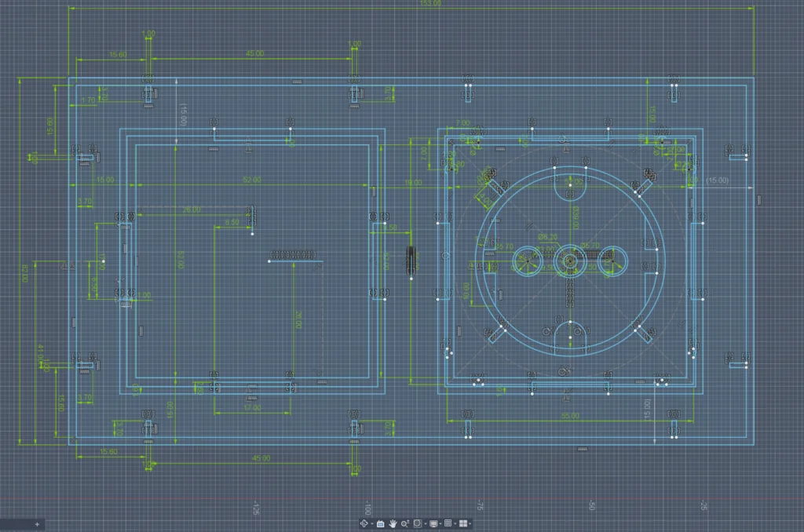Click the Grid and Snaps icon
Viewport: 804px width, 532px height.
(448, 523)
